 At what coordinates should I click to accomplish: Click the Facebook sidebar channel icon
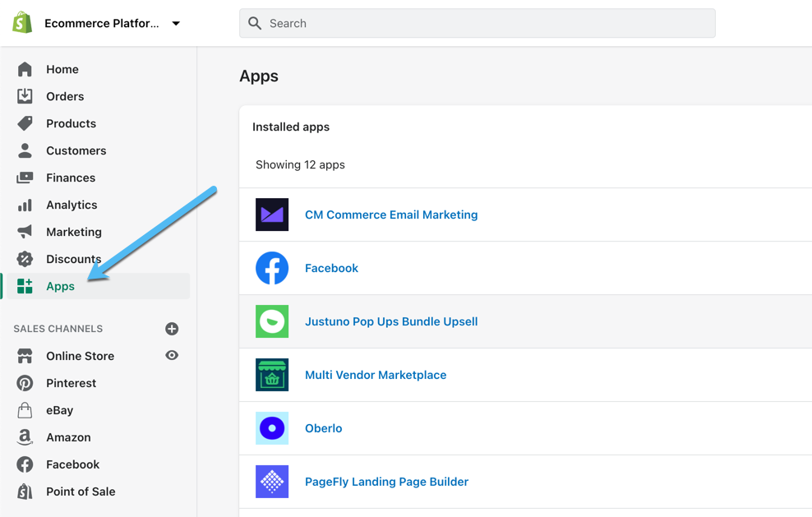pos(25,464)
